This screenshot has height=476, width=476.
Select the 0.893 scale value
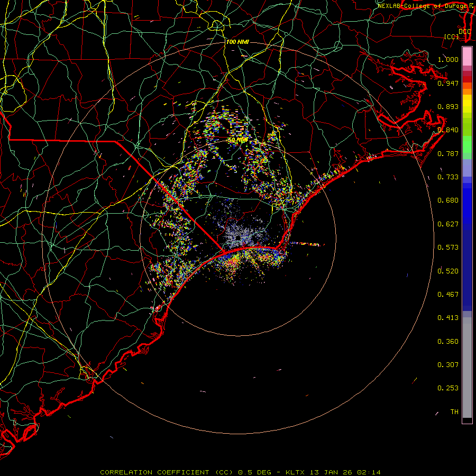[x=448, y=106]
